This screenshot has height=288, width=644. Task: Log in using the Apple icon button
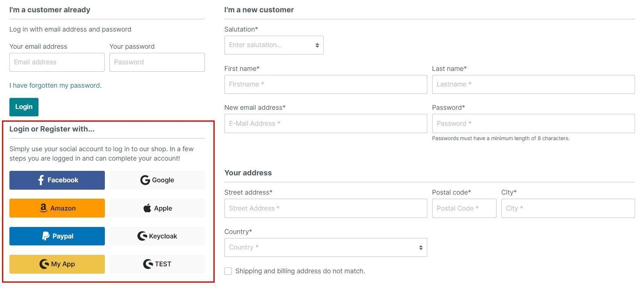(157, 208)
